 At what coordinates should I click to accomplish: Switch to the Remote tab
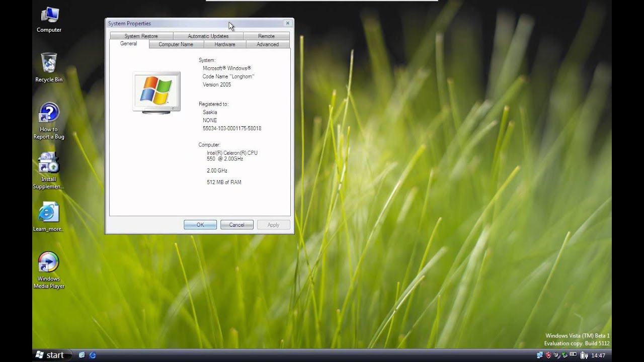point(267,36)
